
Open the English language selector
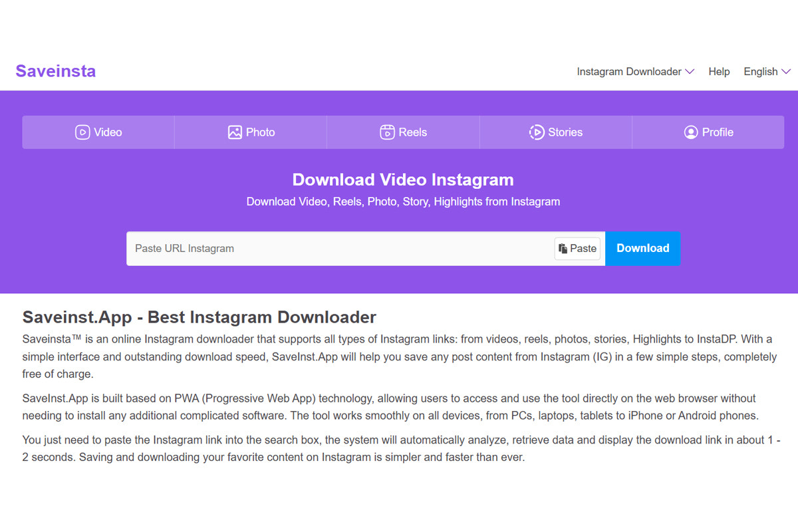760,72
